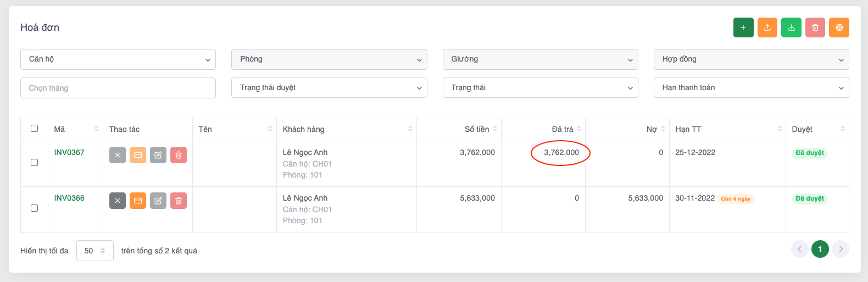Click the payment card icon for INV0366
Image resolution: width=868 pixels, height=282 pixels.
click(x=138, y=201)
